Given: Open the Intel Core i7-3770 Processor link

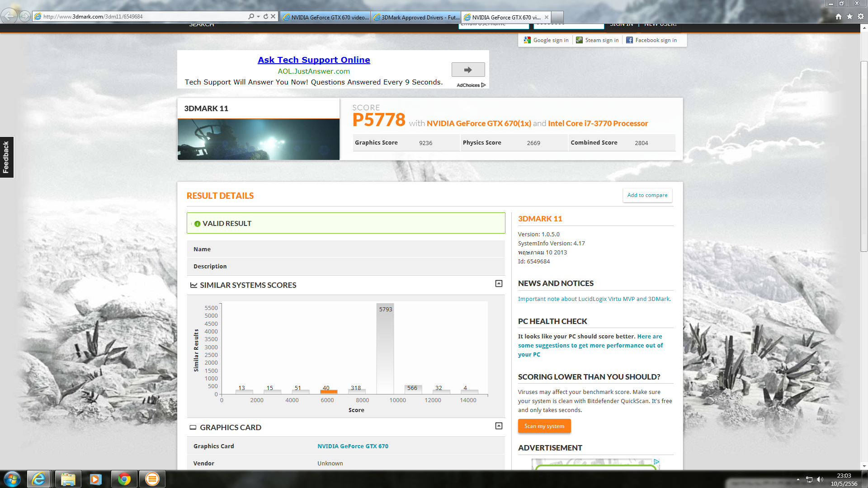Looking at the screenshot, I should pos(598,123).
